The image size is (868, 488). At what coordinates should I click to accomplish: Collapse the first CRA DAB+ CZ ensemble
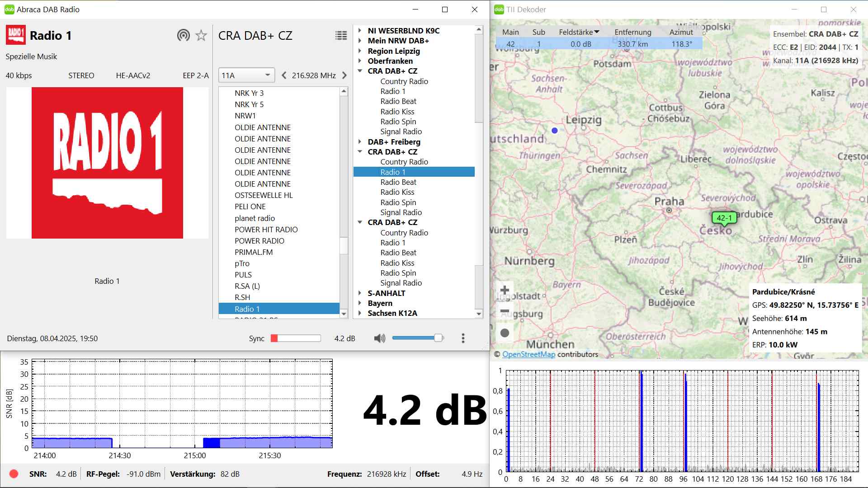360,71
